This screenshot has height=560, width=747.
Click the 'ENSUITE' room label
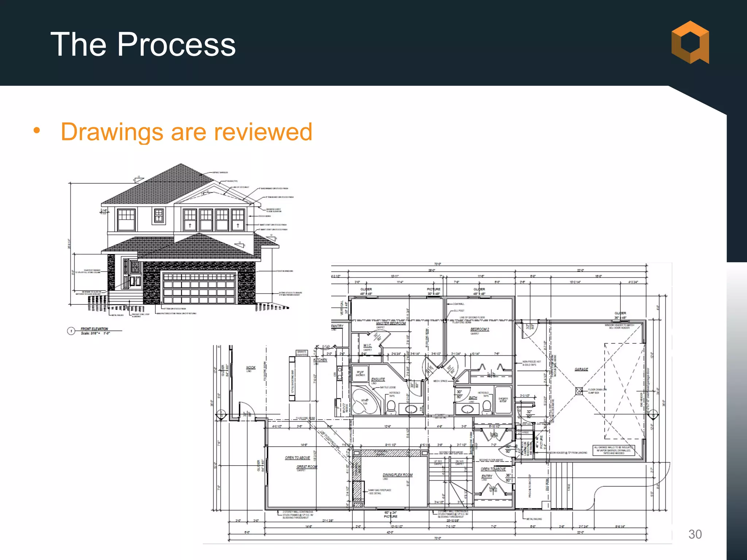point(378,379)
